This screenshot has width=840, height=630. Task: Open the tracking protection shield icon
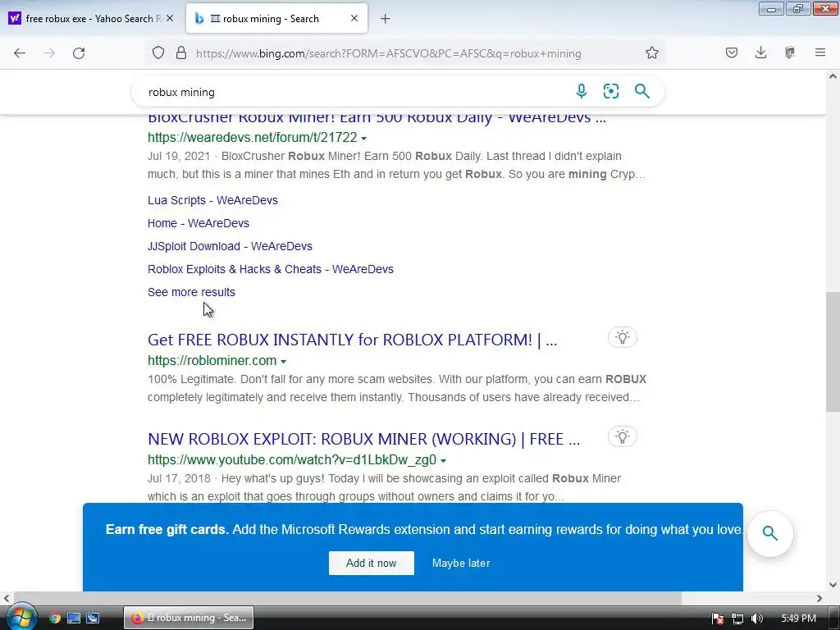tap(158, 53)
